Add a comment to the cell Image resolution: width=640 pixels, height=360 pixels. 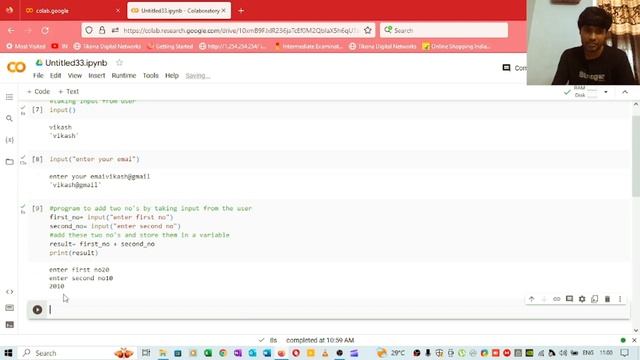[569, 299]
